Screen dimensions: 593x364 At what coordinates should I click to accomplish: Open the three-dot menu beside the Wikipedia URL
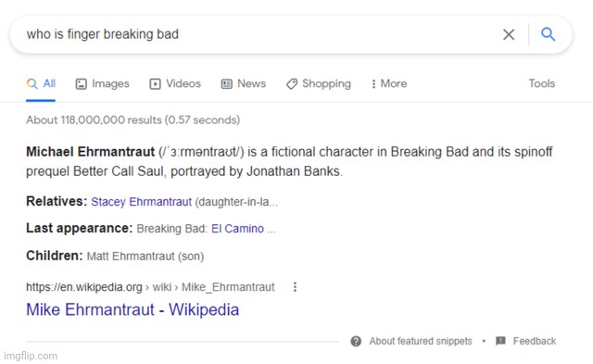tap(295, 287)
